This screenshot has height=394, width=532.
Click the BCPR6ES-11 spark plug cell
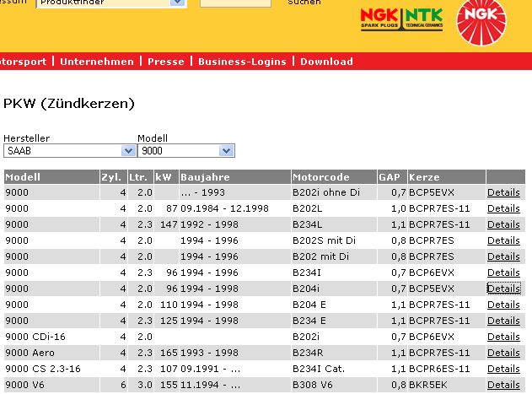coord(447,369)
